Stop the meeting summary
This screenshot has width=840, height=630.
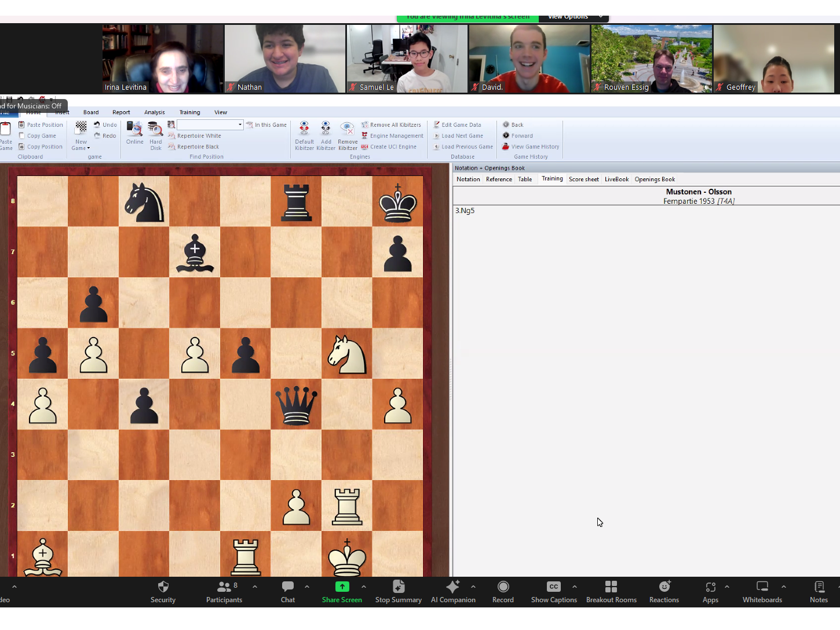398,592
